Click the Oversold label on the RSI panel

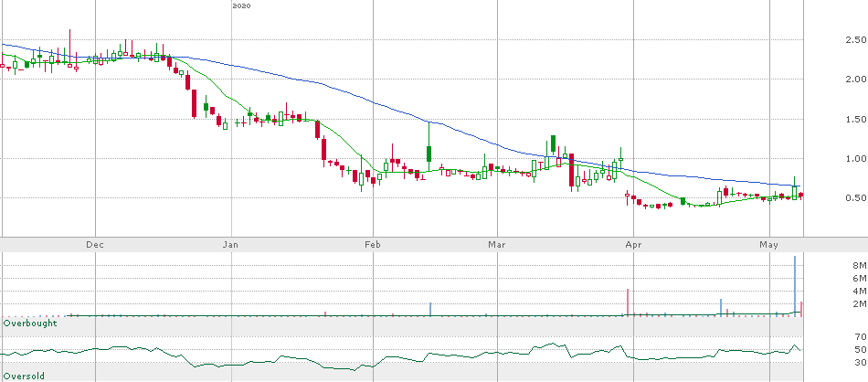pos(25,376)
